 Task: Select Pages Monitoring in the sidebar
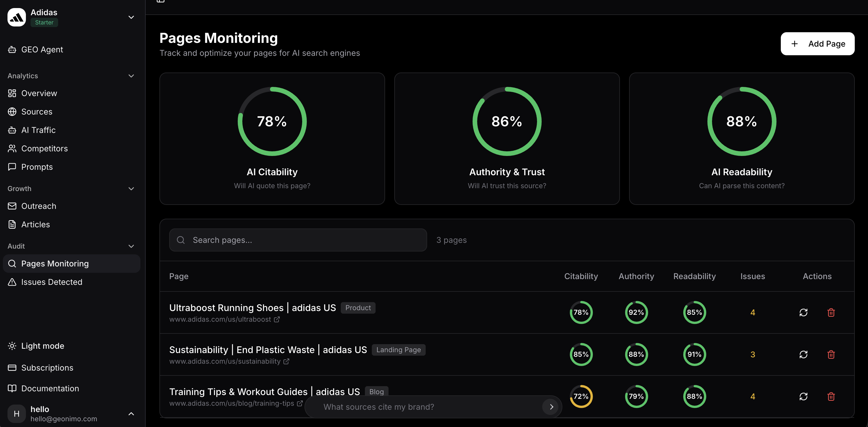pos(71,264)
